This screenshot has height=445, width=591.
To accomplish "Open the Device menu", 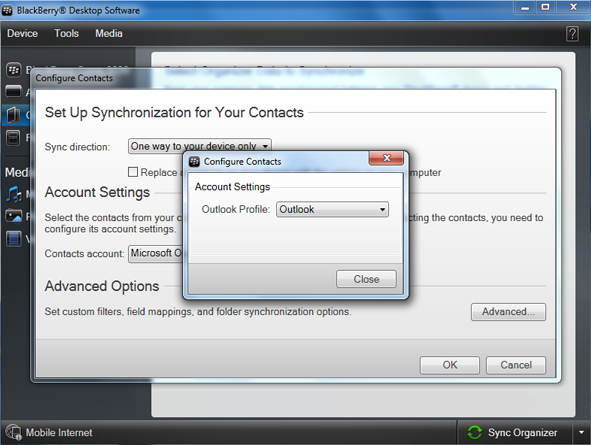I will [22, 34].
